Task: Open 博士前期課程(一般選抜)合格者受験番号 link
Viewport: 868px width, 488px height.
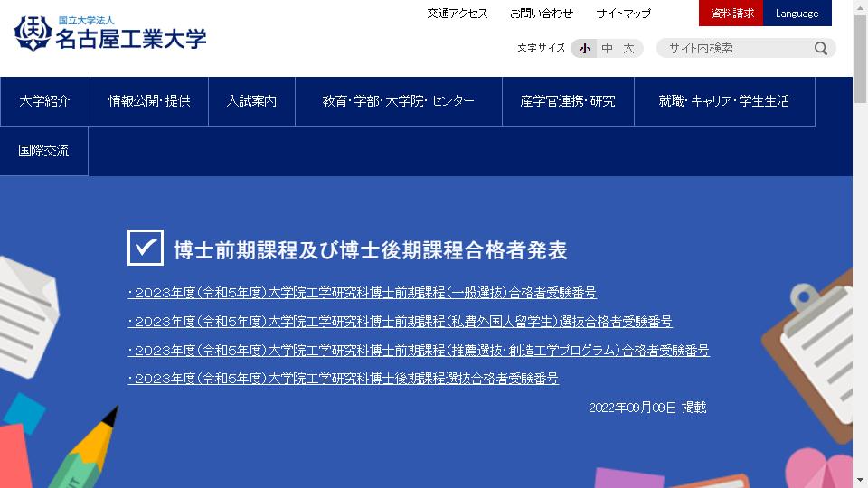Action: (x=362, y=293)
